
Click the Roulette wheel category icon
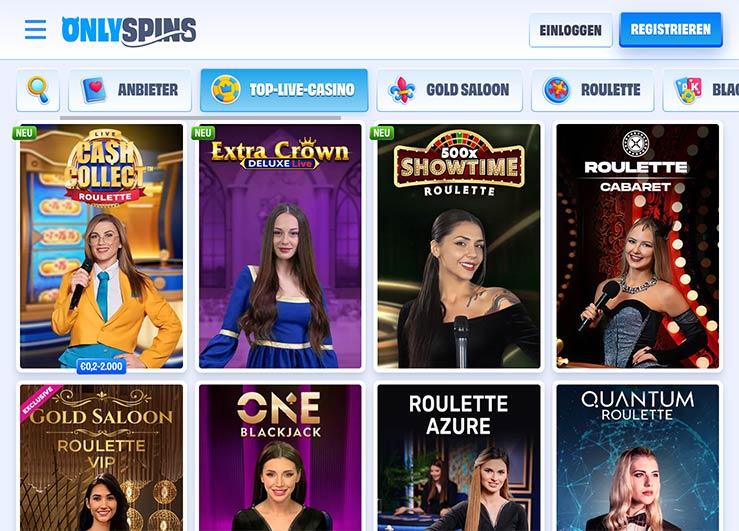tap(557, 90)
